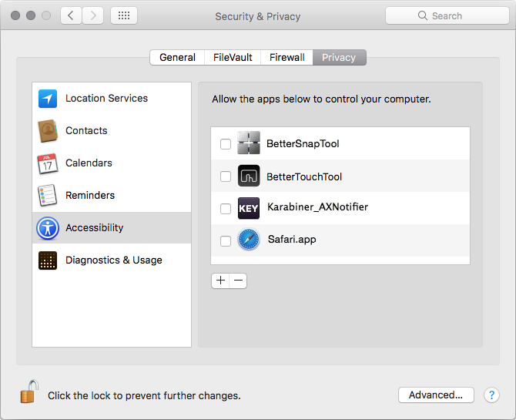516x420 pixels.
Task: Choose Reminders in the privacy list
Action: click(x=112, y=195)
